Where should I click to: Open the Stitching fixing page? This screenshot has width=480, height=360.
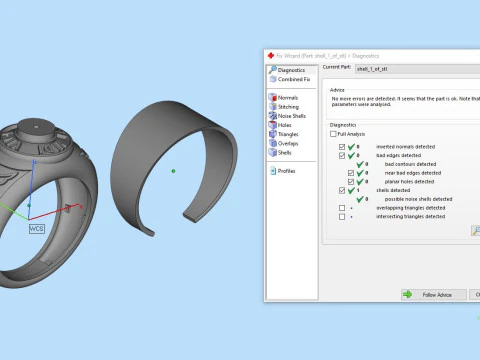click(x=288, y=107)
